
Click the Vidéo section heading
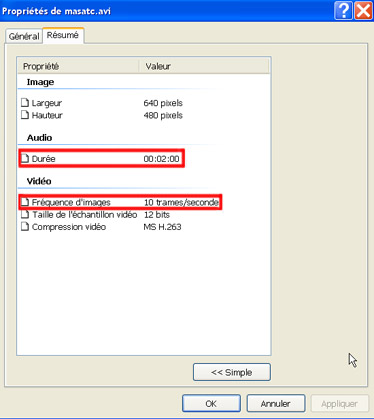39,181
